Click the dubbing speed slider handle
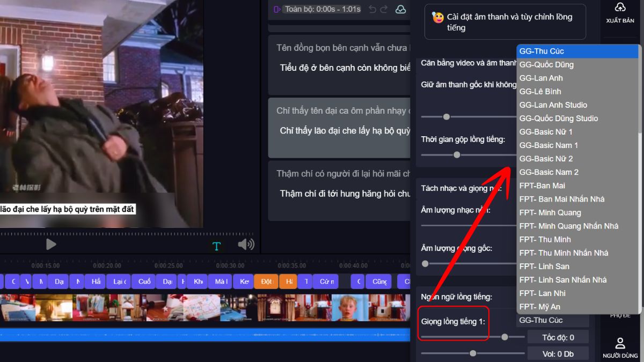The image size is (644, 362). pos(504,337)
